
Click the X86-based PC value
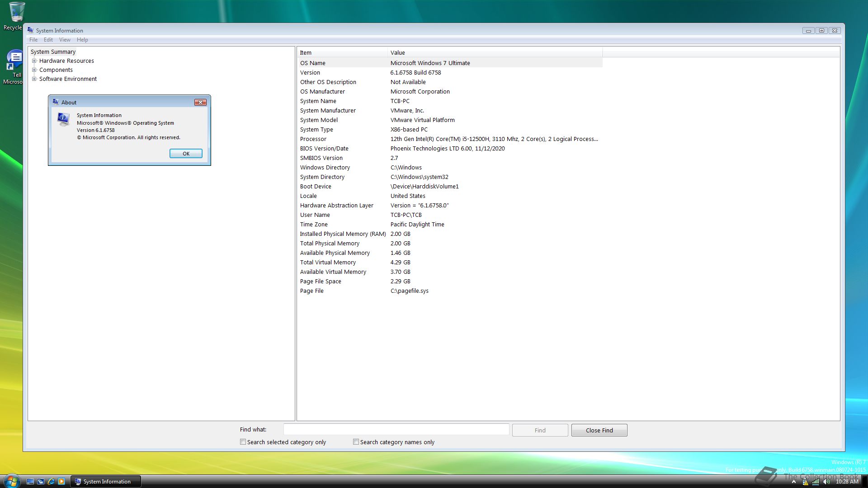point(409,130)
